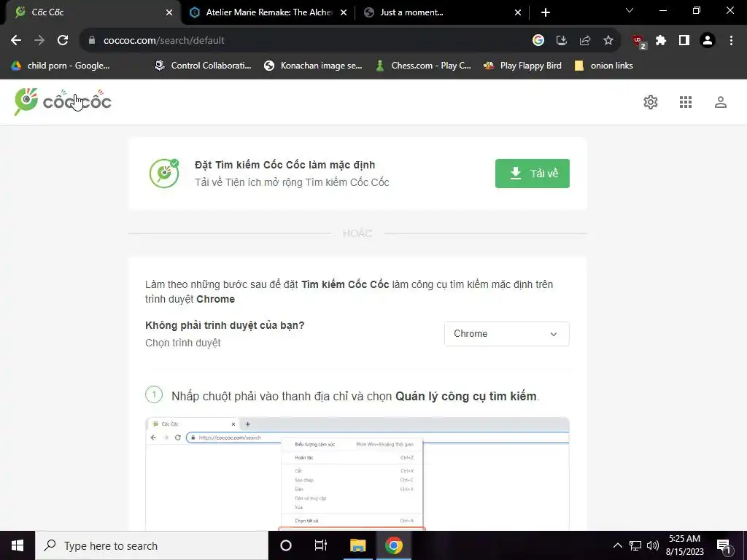Click the Google icon in the address bar

click(538, 41)
